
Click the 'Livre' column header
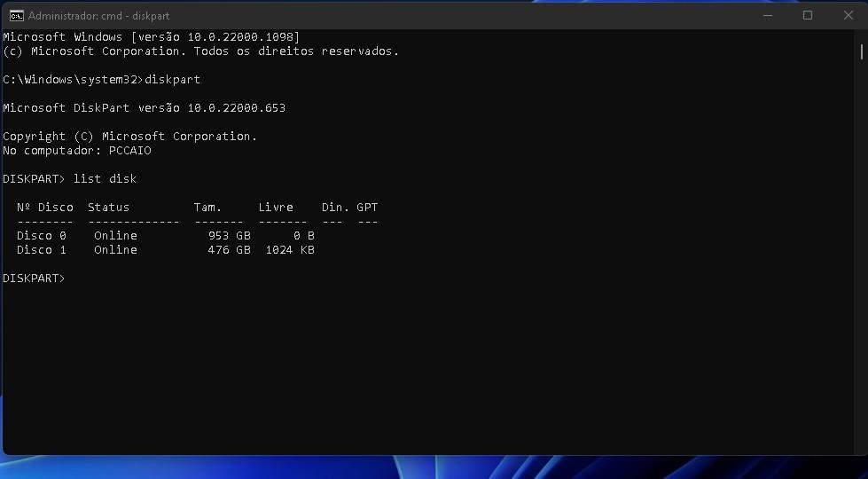tap(276, 207)
